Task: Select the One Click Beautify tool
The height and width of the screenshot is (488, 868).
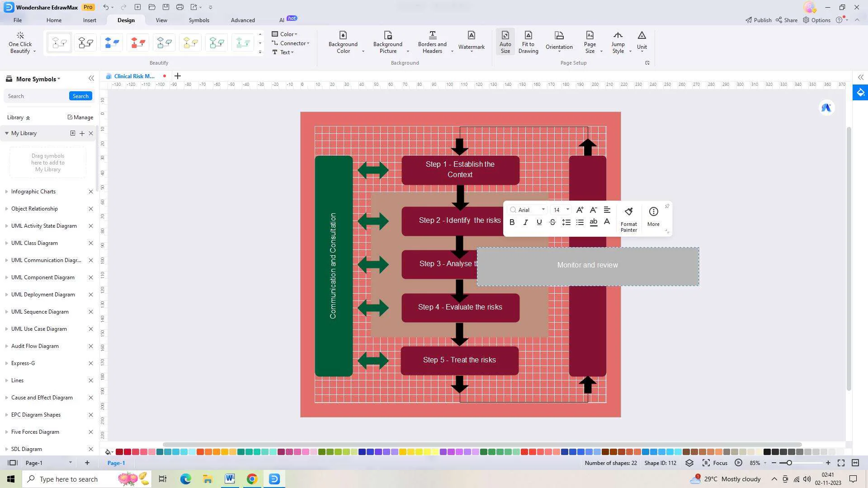Action: (20, 42)
